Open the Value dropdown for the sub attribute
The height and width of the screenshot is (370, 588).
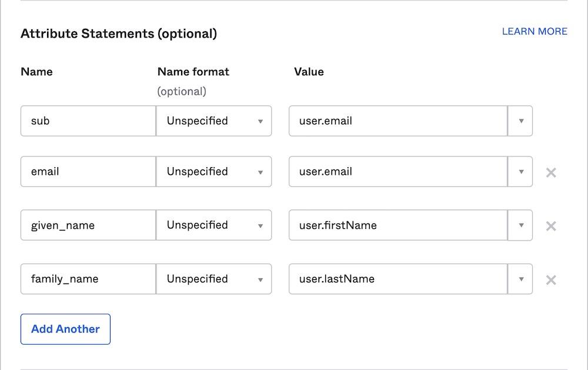[520, 121]
